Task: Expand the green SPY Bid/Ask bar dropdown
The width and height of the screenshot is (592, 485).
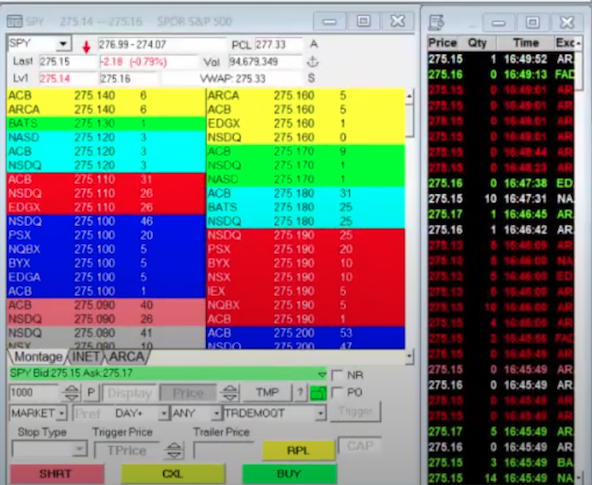Action: pyautogui.click(x=322, y=374)
